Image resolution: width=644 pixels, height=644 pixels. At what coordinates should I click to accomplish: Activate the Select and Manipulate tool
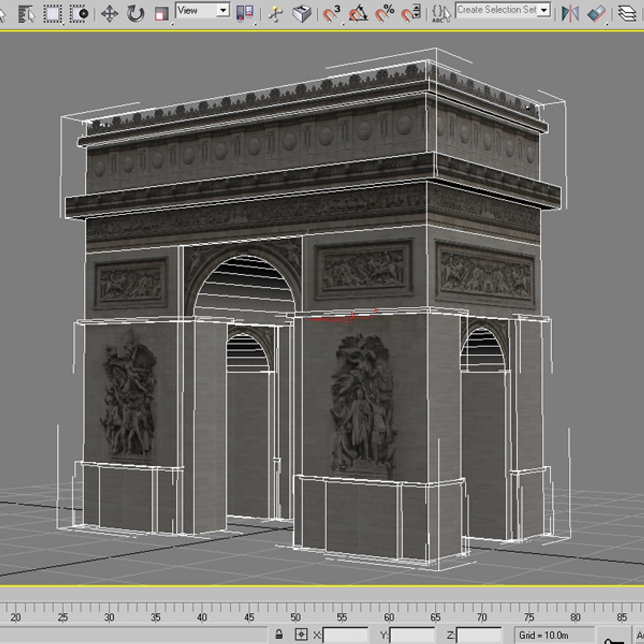pyautogui.click(x=275, y=14)
